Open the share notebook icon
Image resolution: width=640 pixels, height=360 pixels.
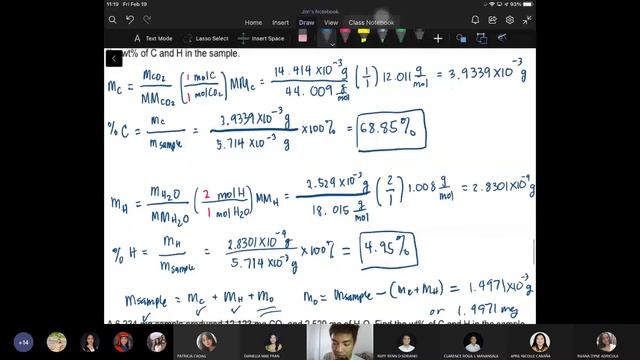[493, 20]
